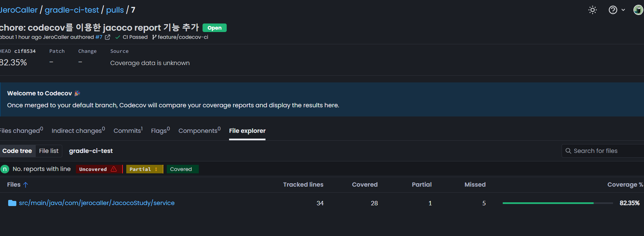Click the 82.35% coverage progress bar
The width and height of the screenshot is (644, 236).
point(557,203)
